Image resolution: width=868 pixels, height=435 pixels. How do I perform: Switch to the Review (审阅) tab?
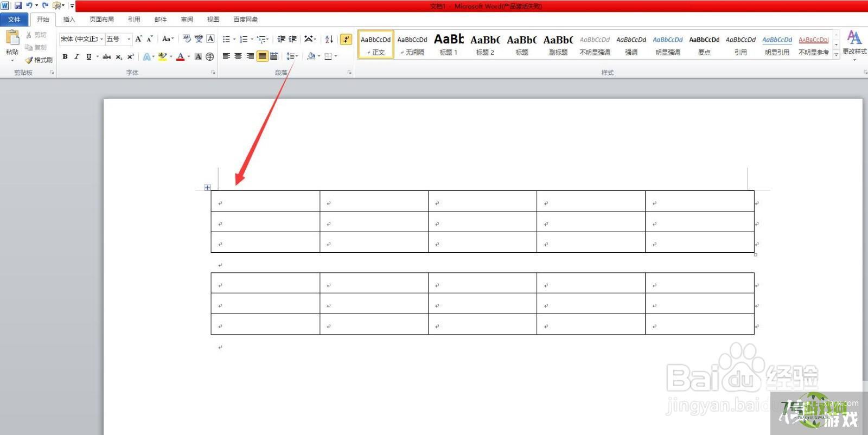pyautogui.click(x=187, y=20)
